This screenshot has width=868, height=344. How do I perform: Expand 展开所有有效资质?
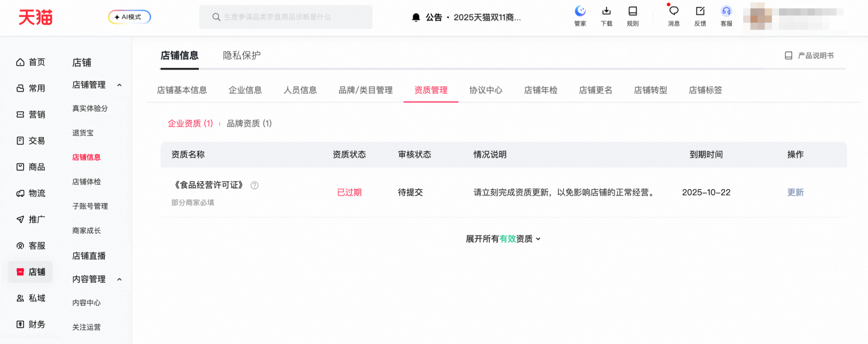tap(503, 239)
